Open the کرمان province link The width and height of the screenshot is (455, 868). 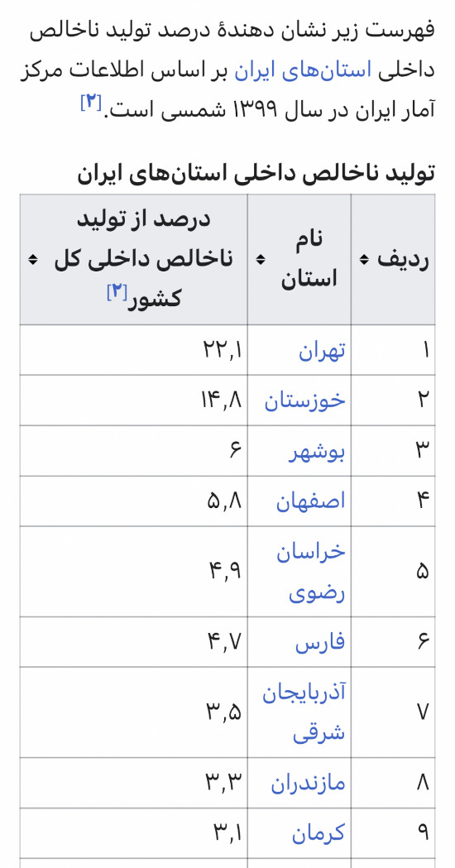click(318, 833)
